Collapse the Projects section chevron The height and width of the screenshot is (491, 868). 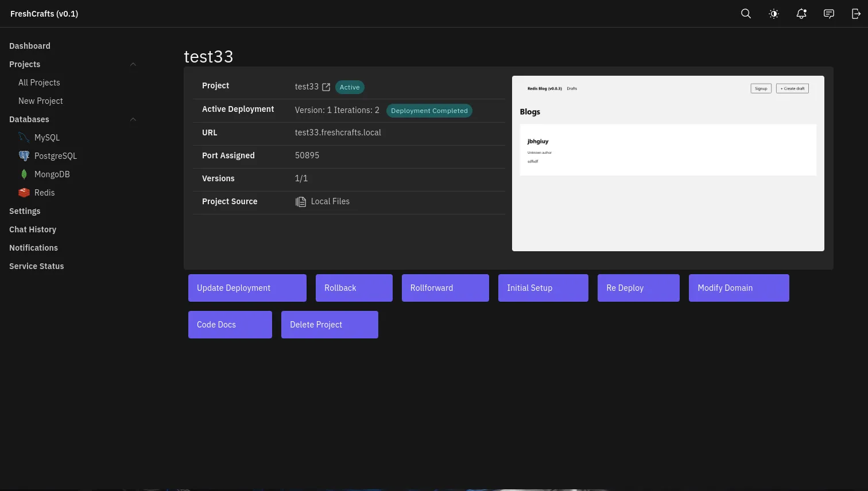(x=133, y=64)
